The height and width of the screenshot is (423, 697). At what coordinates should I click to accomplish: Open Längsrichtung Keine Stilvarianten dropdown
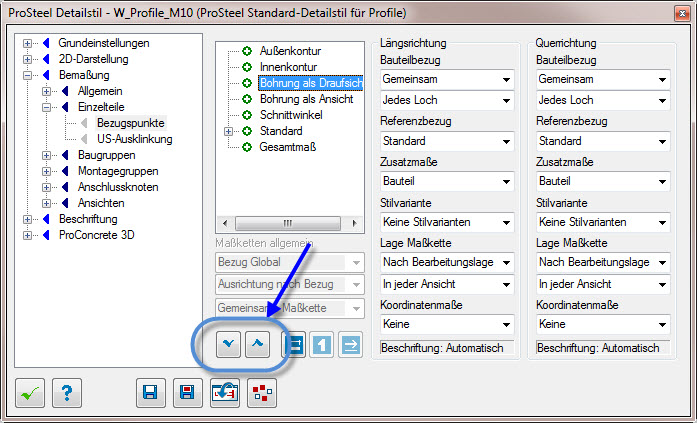tap(447, 222)
